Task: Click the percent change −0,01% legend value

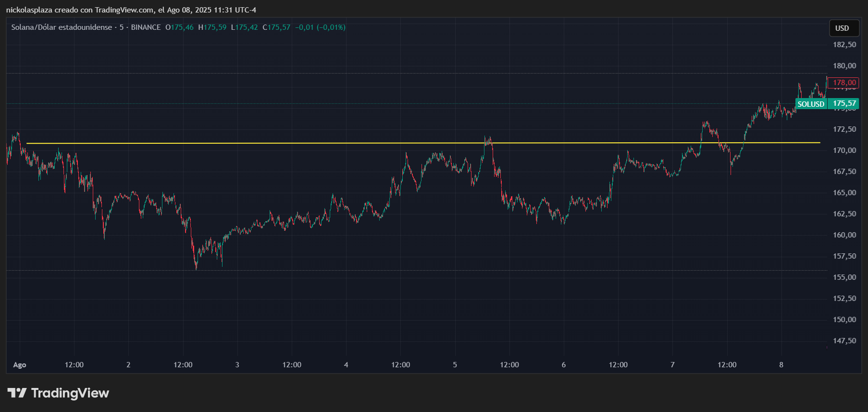Action: (x=331, y=27)
